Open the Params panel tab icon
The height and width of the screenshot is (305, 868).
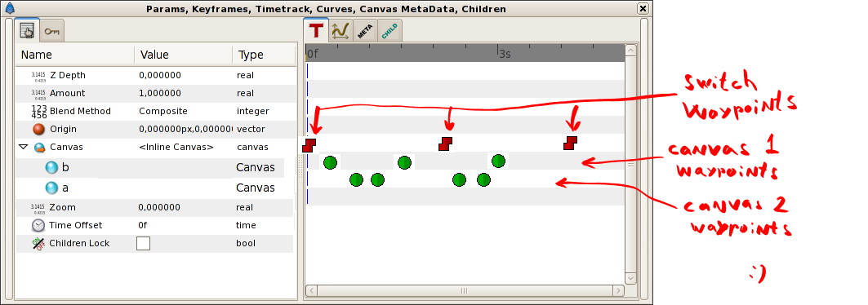point(27,31)
